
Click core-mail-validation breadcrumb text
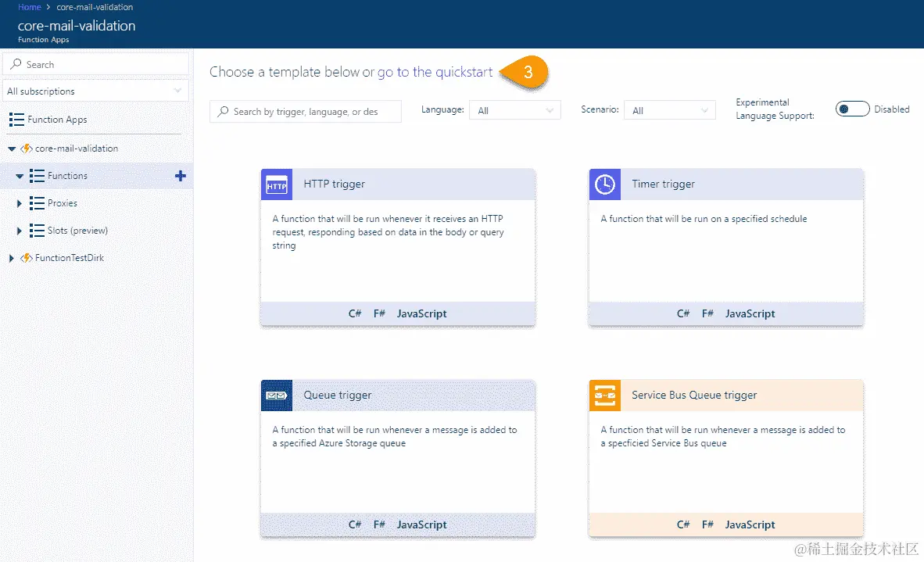[x=95, y=7]
